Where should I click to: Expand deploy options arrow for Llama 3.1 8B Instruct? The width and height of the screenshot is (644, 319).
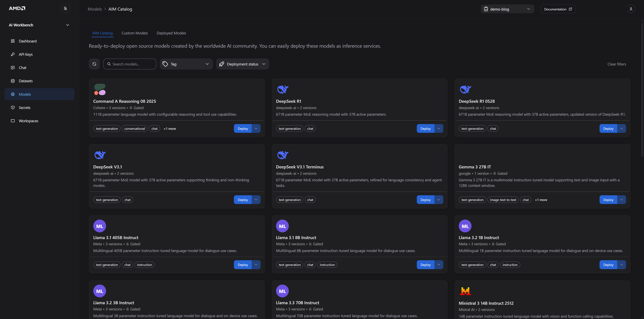click(x=439, y=265)
